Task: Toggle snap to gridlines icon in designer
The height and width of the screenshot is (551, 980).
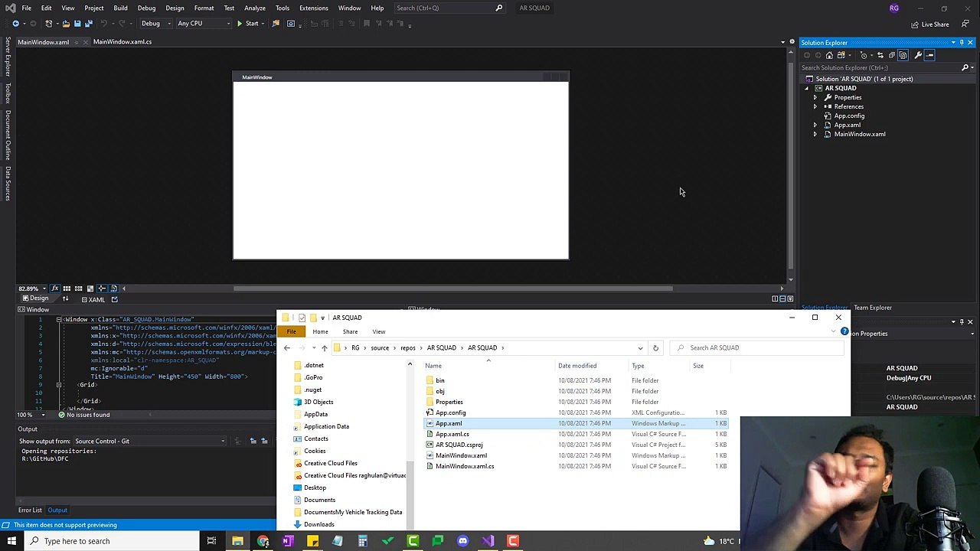Action: pyautogui.click(x=78, y=289)
